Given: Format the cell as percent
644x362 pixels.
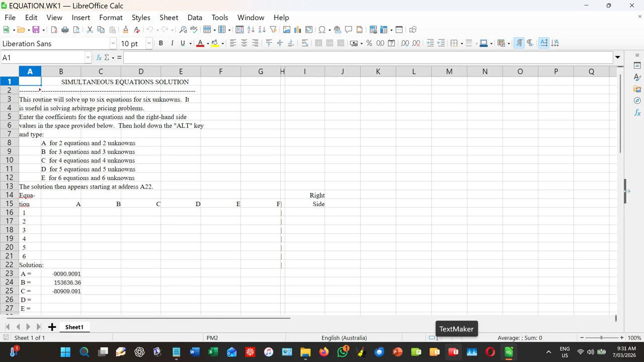Looking at the screenshot, I should tap(369, 43).
